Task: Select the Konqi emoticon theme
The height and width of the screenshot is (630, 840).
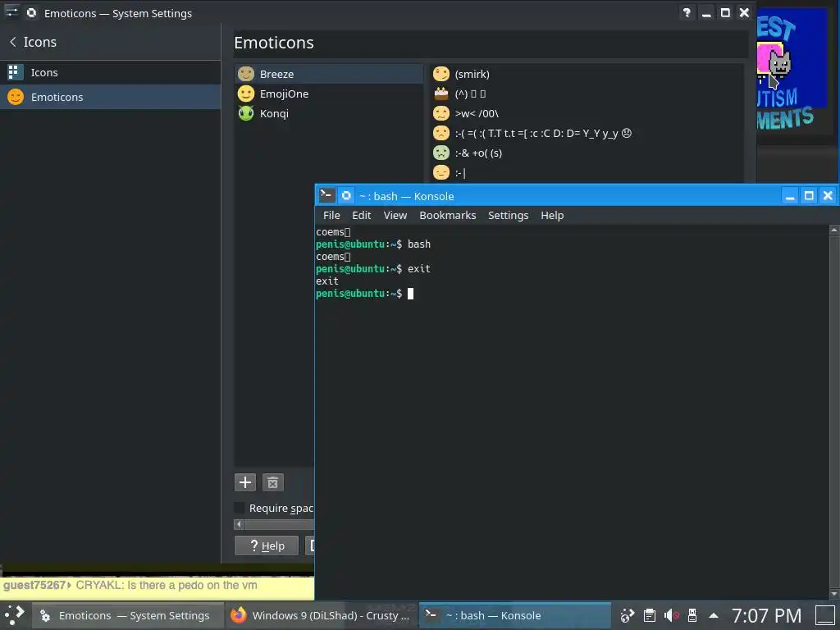Action: (x=329, y=113)
